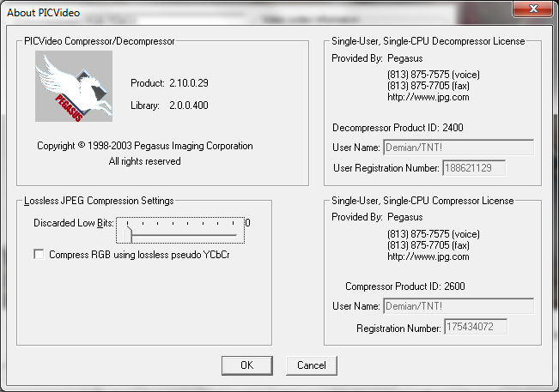Enable Compress RGB using lossless pseudo YCbCr
This screenshot has height=392, width=559.
39,254
